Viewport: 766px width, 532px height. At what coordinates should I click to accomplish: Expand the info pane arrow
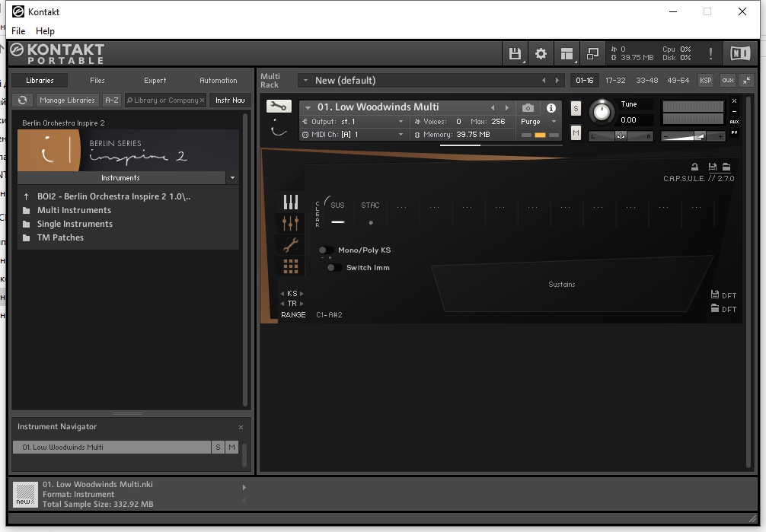pyautogui.click(x=244, y=488)
